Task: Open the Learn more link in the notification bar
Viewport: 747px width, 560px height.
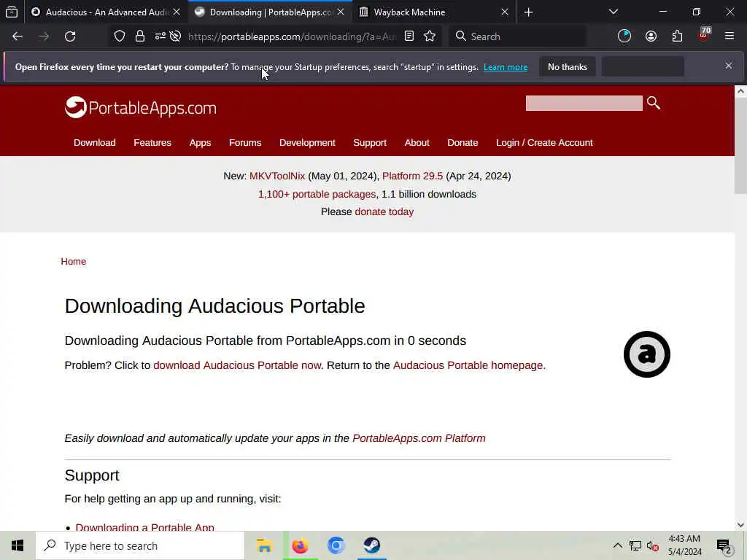Action: (x=506, y=67)
